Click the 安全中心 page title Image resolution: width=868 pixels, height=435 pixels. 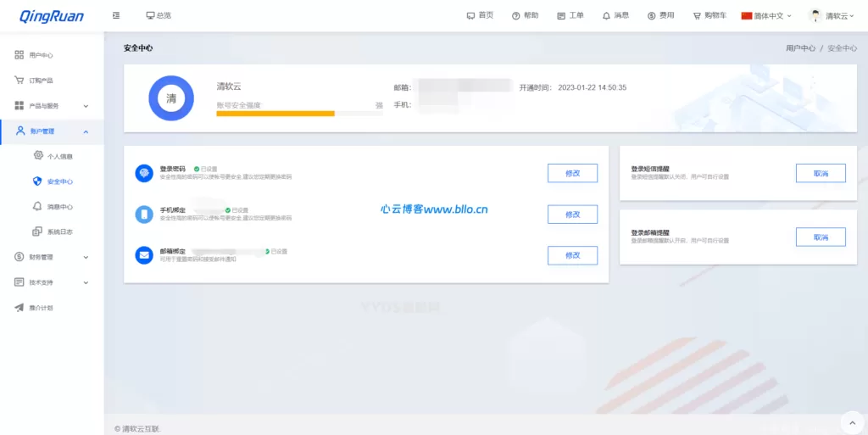(x=138, y=48)
